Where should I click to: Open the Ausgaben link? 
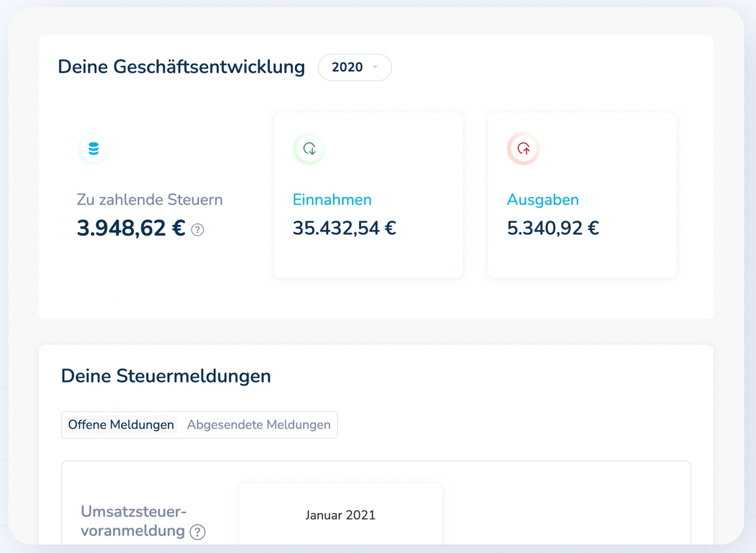tap(542, 200)
